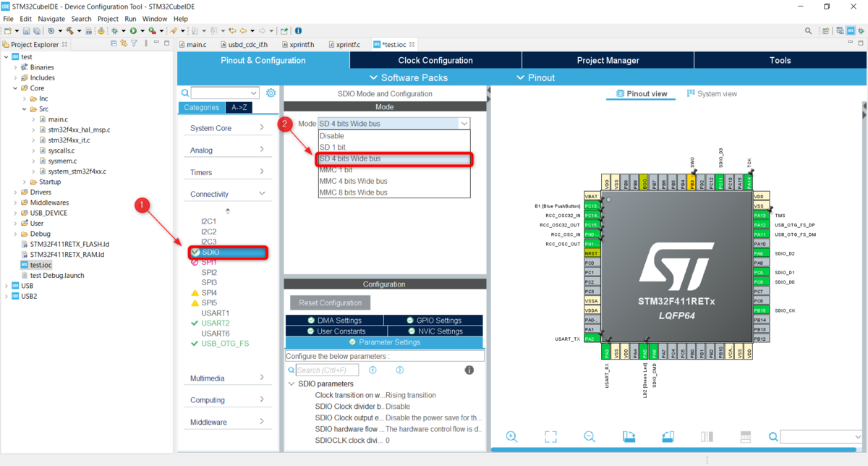Screen dimensions: 868x466
Task: Select test.ioc in Project Explorer
Action: pyautogui.click(x=41, y=266)
